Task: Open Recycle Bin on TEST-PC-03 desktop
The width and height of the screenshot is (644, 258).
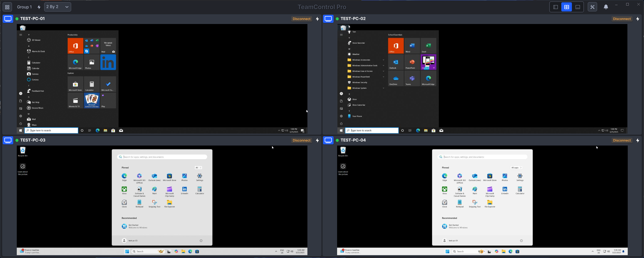Action: click(x=23, y=152)
